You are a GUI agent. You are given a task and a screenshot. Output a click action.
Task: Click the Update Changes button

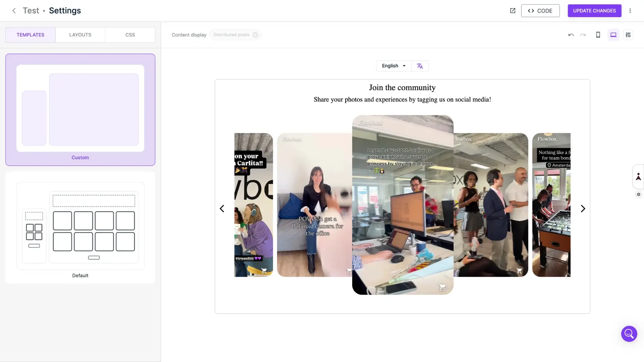[594, 11]
